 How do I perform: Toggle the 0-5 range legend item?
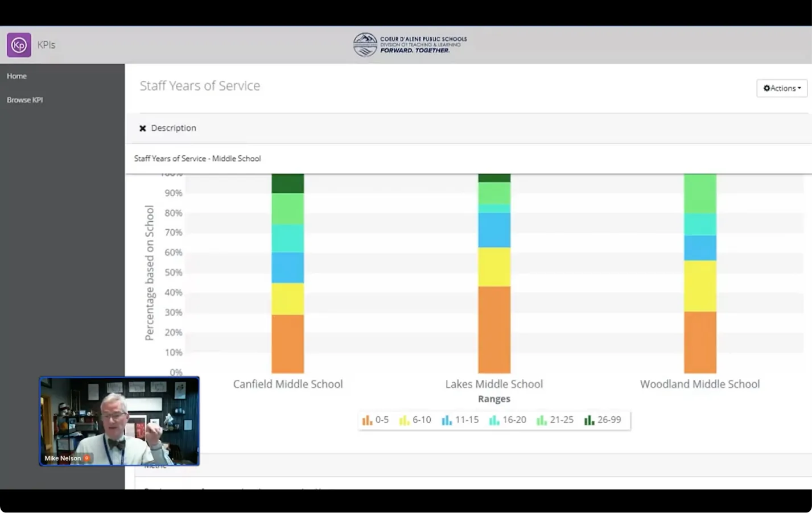click(x=376, y=420)
